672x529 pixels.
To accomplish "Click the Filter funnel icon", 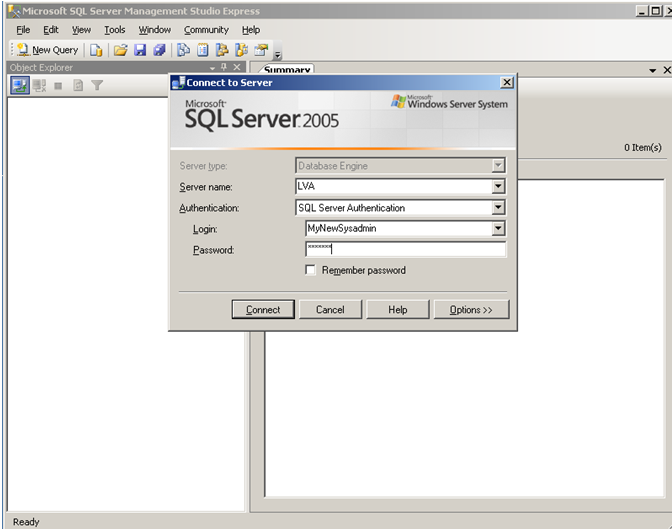I will 97,86.
